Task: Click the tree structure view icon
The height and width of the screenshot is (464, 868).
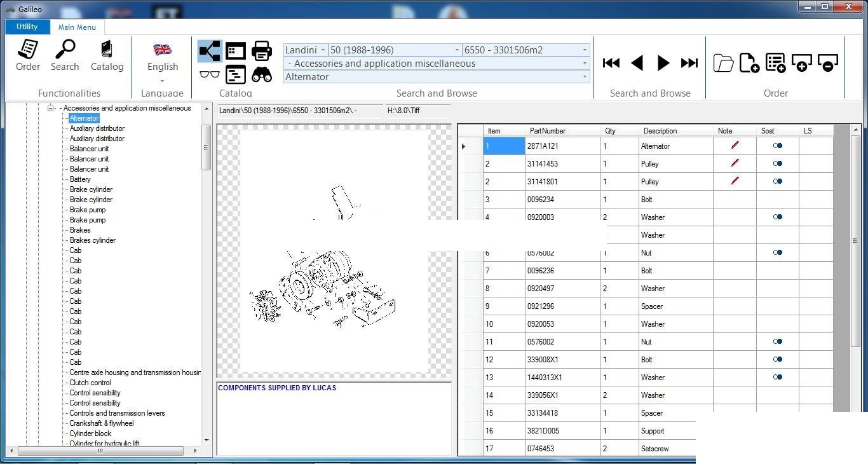Action: [210, 51]
